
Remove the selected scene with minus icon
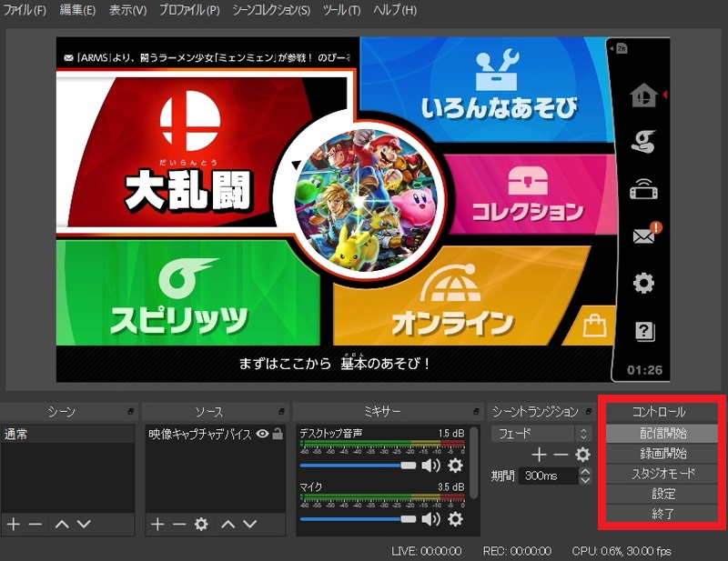35,525
